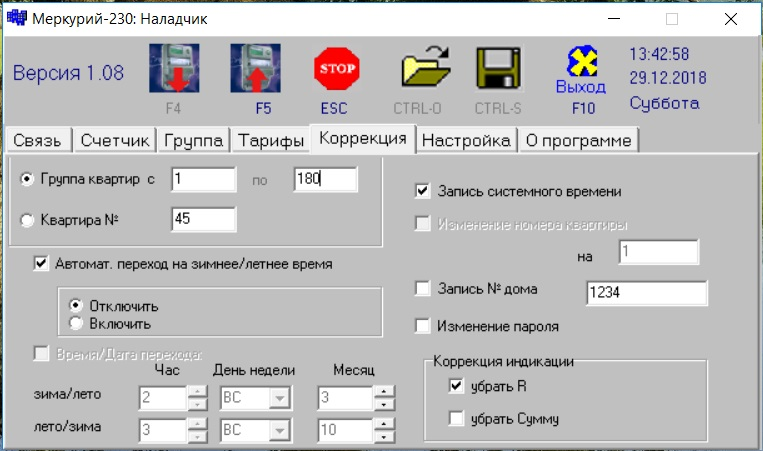The width and height of the screenshot is (763, 451).
Task: Click the time display 13:42:58
Action: coord(659,54)
